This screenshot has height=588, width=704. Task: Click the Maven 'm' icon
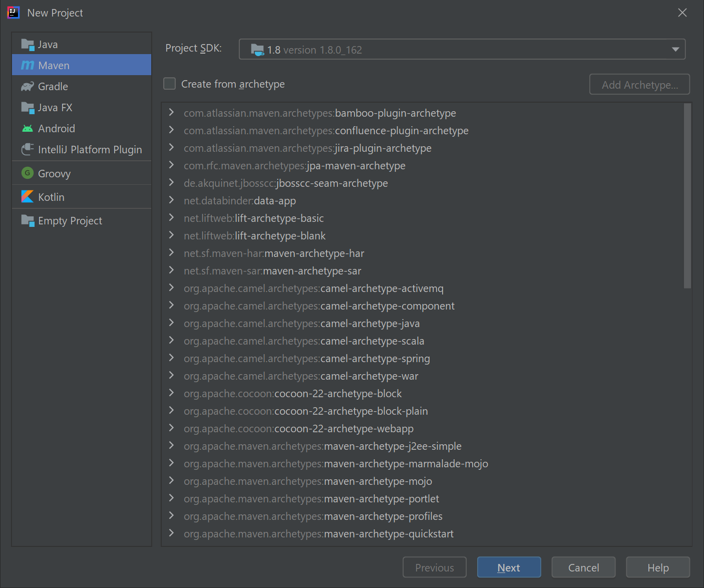[x=28, y=65]
